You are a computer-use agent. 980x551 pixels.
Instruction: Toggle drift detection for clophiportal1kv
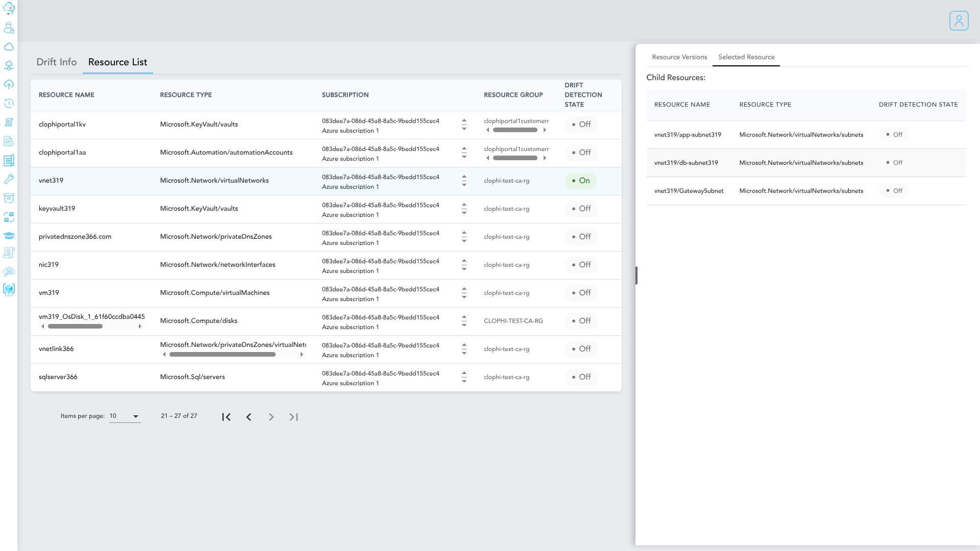(581, 124)
